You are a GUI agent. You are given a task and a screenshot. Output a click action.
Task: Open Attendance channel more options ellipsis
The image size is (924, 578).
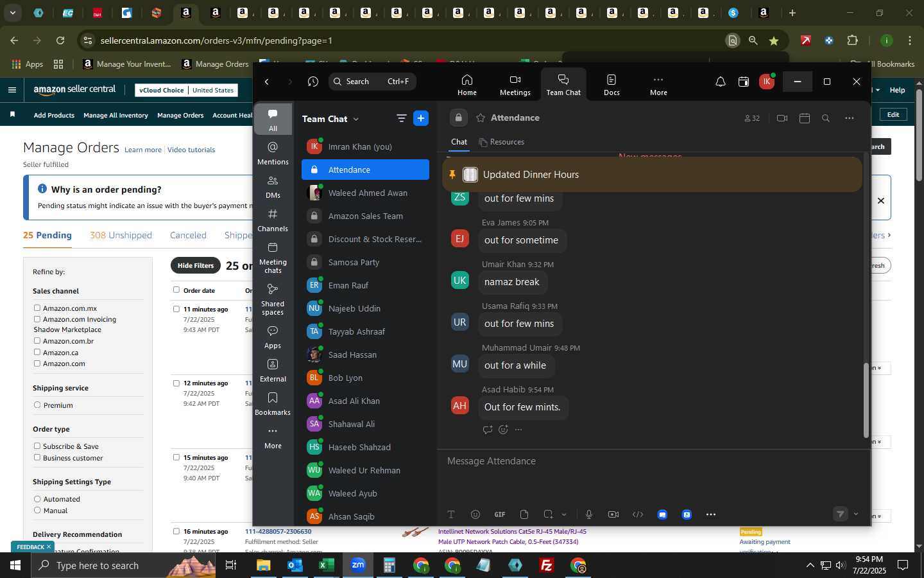[850, 118]
